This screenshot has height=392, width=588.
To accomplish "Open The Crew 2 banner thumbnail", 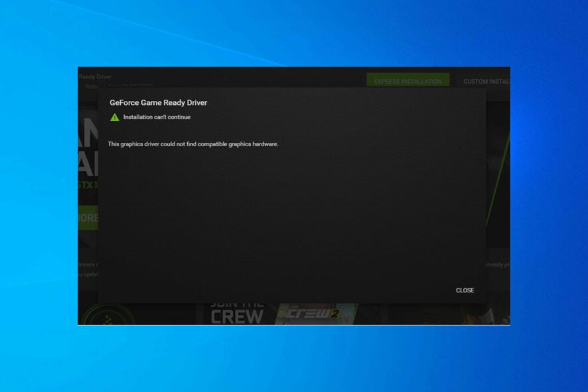I will [316, 314].
